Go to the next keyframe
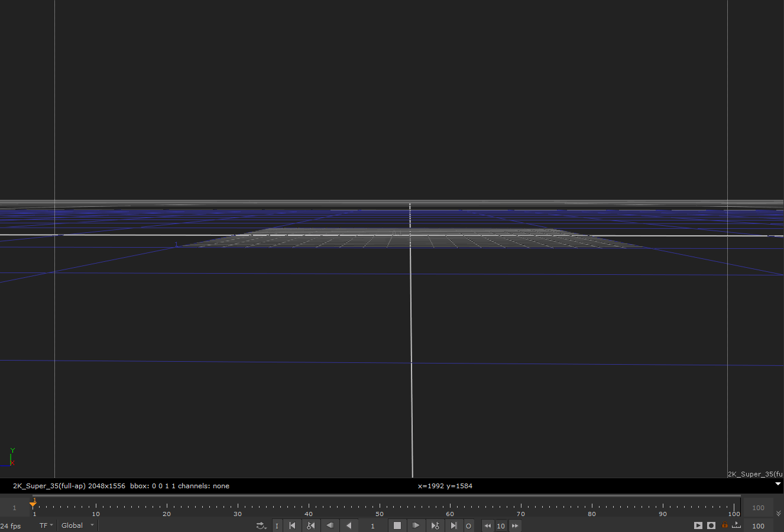Viewport: 784px width, 532px height. [x=435, y=525]
